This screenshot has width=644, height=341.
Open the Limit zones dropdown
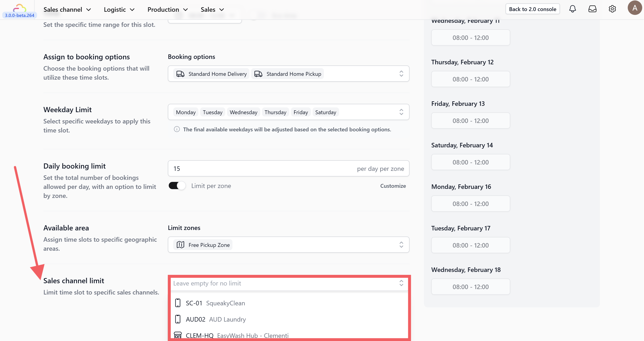[401, 245]
